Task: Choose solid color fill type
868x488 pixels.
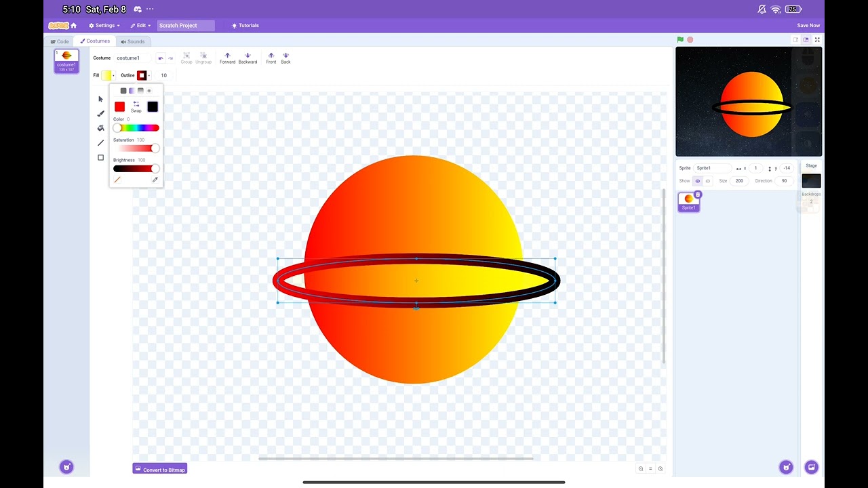Action: point(123,91)
